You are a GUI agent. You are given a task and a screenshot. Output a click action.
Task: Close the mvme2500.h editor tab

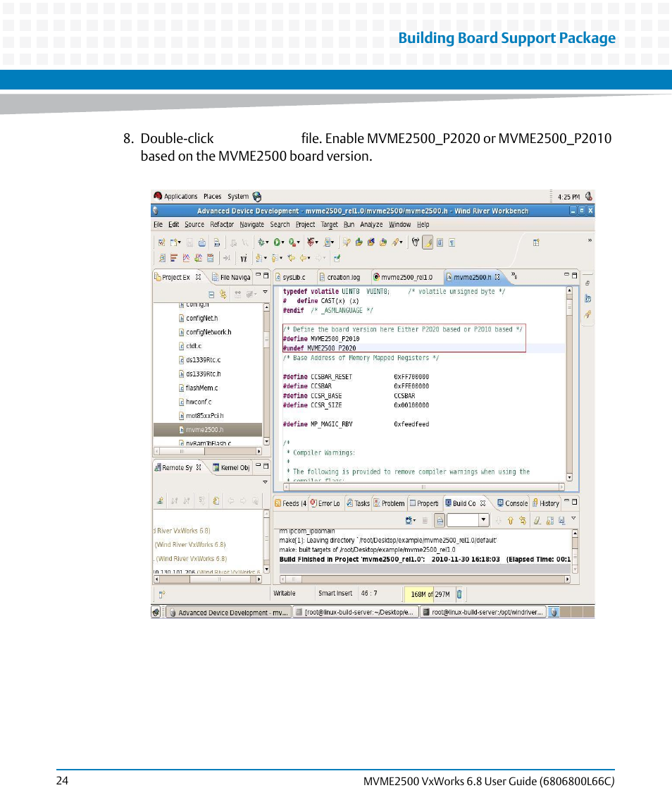click(497, 278)
